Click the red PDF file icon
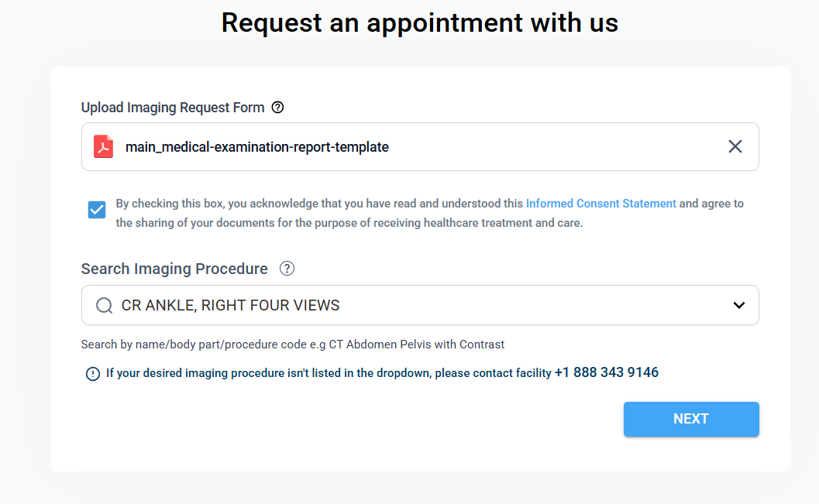Screen dimensions: 819x504 [103, 146]
